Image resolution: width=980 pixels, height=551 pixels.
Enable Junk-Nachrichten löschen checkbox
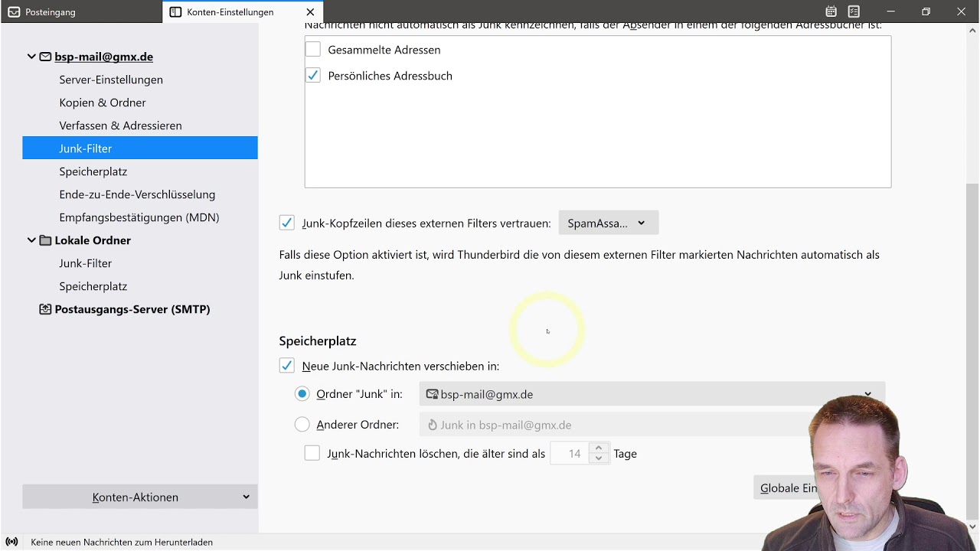click(312, 454)
